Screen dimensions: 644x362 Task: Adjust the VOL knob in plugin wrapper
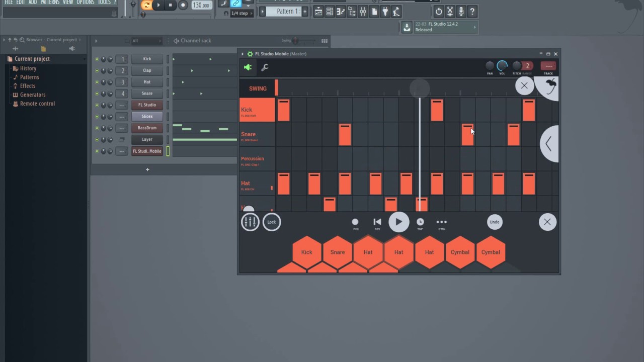[502, 65]
